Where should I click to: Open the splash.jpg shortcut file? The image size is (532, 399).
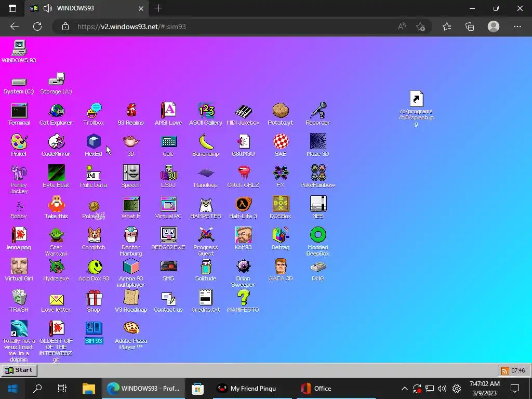pos(416,109)
